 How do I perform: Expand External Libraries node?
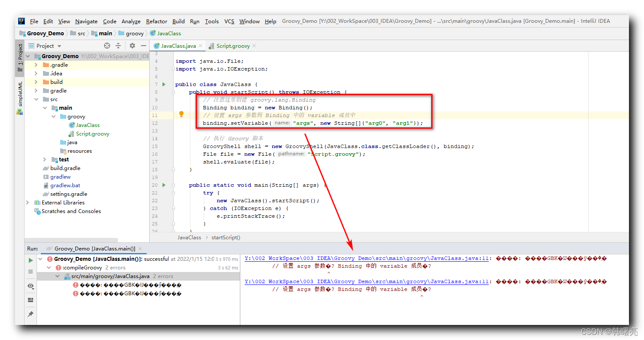pos(28,203)
